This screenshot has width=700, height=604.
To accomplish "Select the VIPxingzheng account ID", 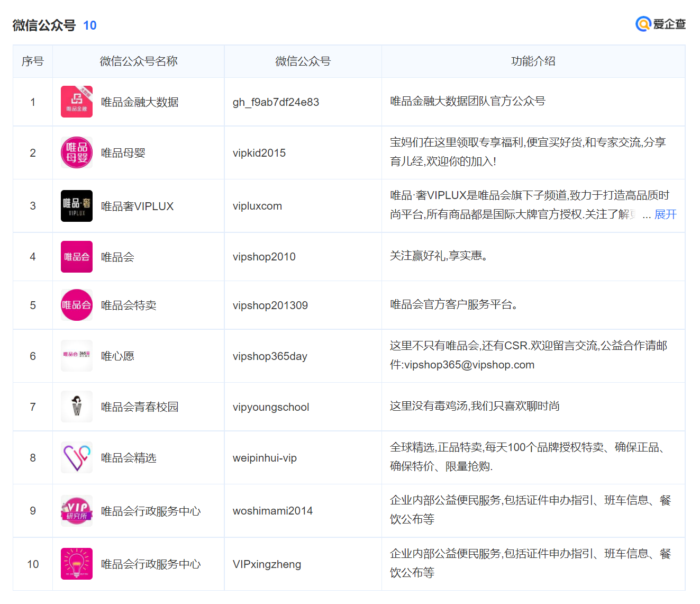I will (x=267, y=564).
